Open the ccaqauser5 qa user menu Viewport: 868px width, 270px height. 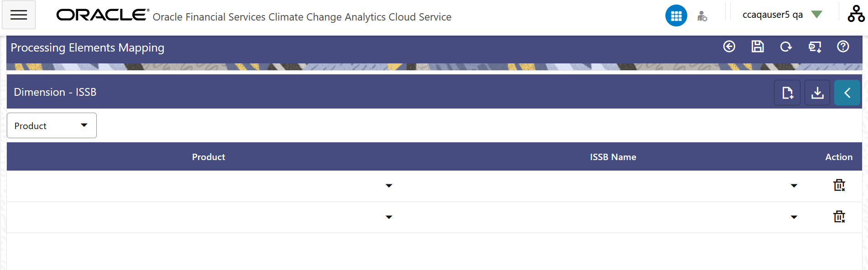[782, 15]
